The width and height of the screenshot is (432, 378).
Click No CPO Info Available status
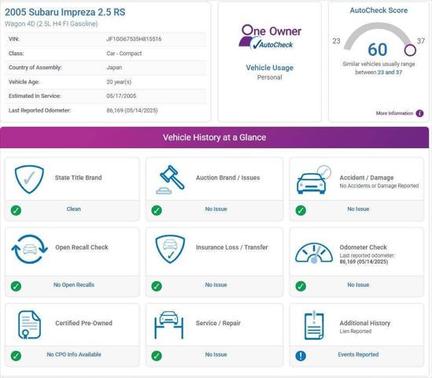[74, 354]
